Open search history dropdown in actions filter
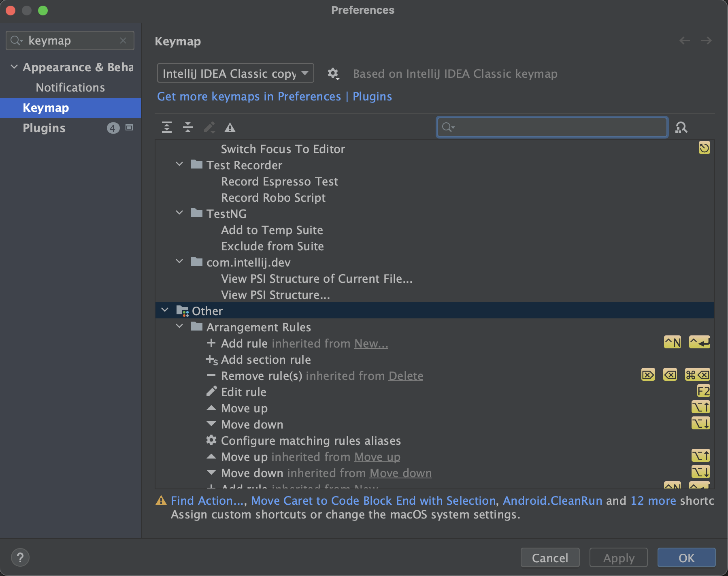Image resolution: width=728 pixels, height=576 pixels. (x=448, y=128)
